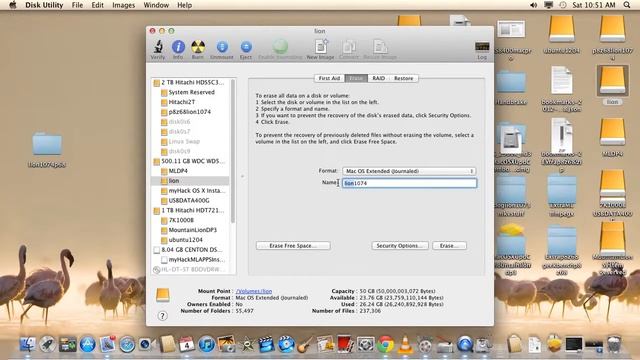Viewport: 640px width, 360px height.
Task: Open iTunes from the Dock
Action: point(207,344)
